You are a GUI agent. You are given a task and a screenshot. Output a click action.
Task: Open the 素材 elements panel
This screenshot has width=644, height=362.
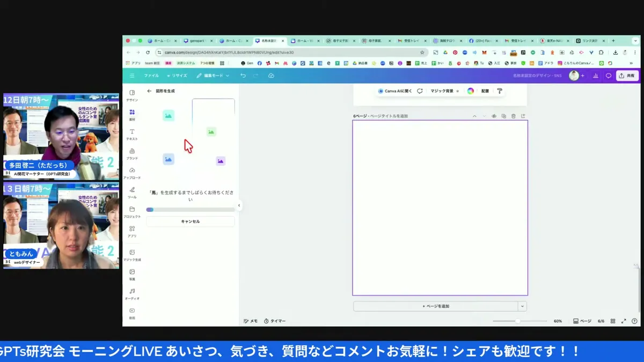point(132,115)
